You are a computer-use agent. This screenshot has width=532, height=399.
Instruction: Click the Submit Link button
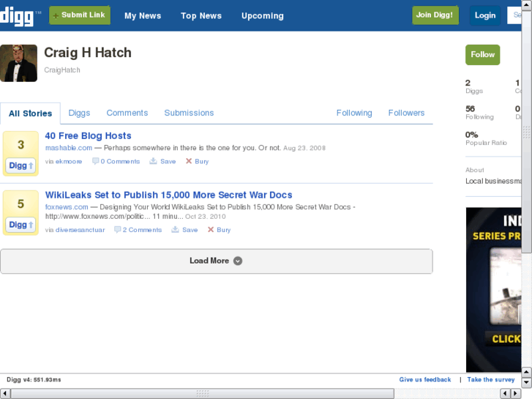click(x=80, y=15)
